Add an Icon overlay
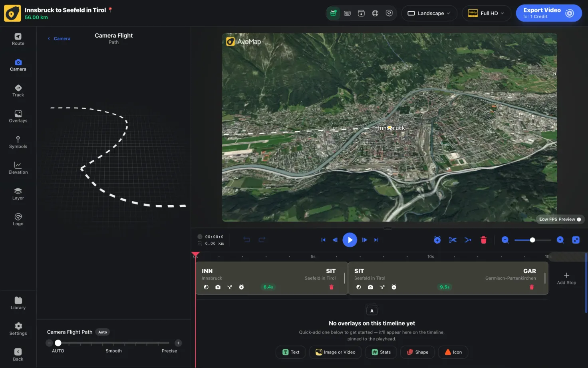 pyautogui.click(x=453, y=352)
